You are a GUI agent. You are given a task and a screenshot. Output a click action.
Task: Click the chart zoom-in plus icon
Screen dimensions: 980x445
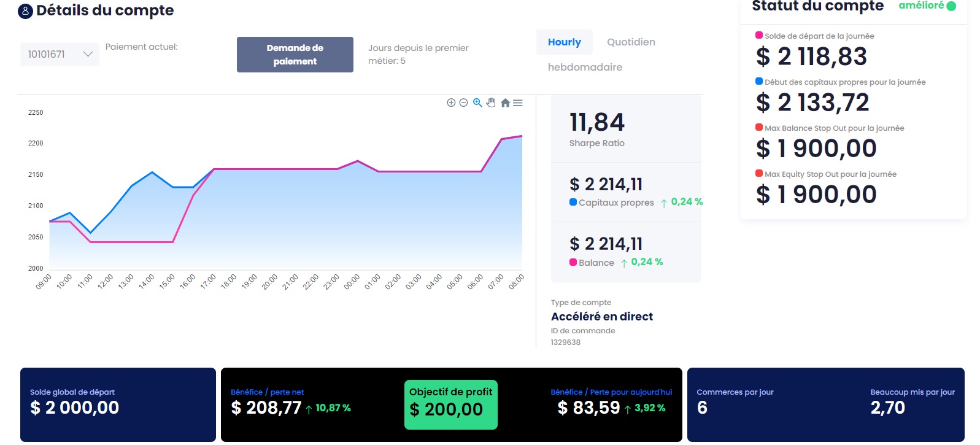[x=451, y=103]
